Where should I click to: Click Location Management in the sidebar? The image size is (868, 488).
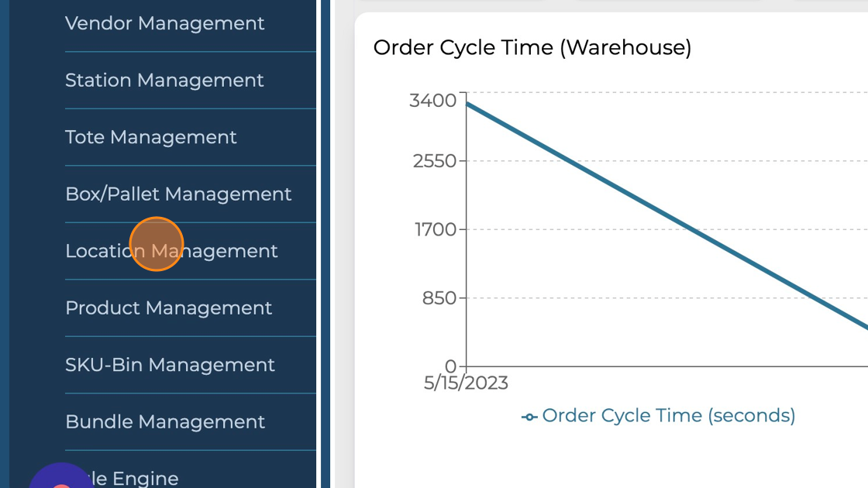pyautogui.click(x=171, y=252)
